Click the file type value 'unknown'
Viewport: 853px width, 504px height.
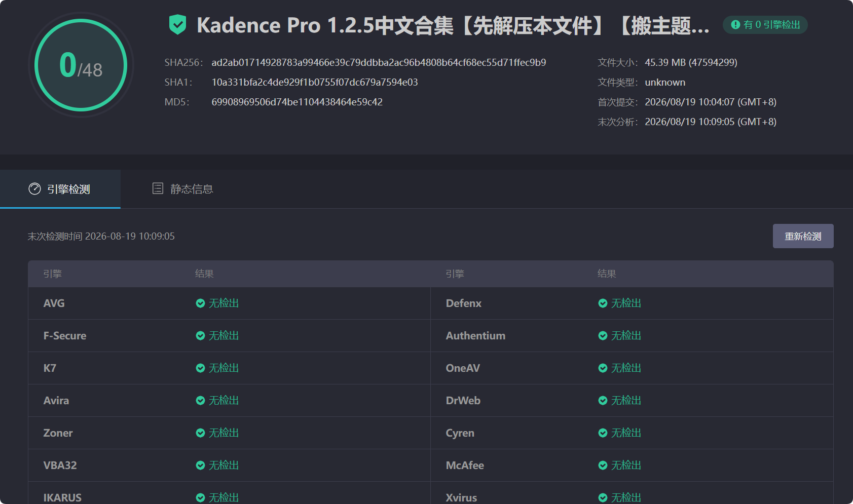pyautogui.click(x=665, y=82)
